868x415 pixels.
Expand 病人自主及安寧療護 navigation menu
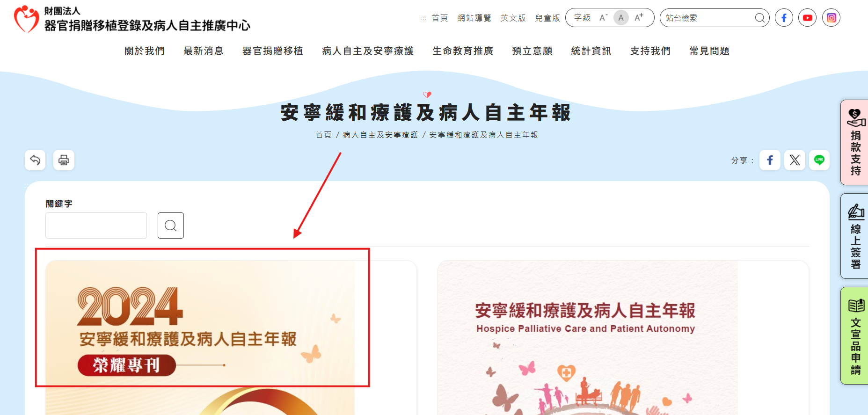368,51
